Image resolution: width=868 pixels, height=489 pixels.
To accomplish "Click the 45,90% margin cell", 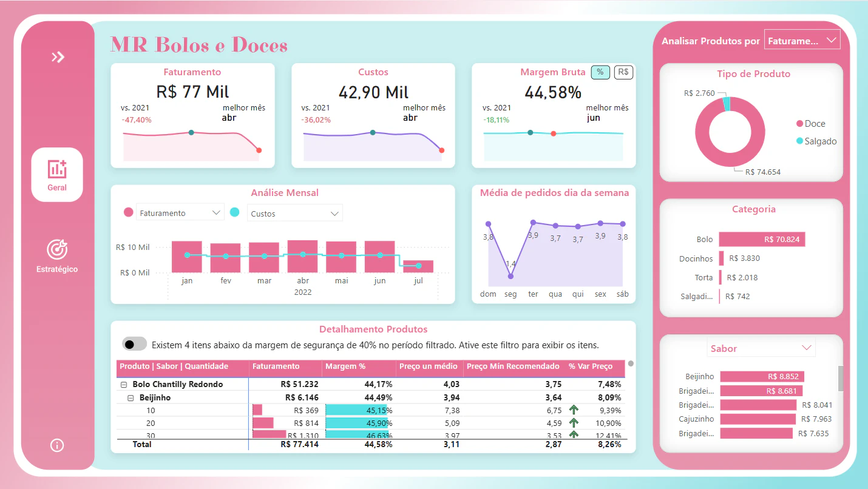I will tap(359, 423).
